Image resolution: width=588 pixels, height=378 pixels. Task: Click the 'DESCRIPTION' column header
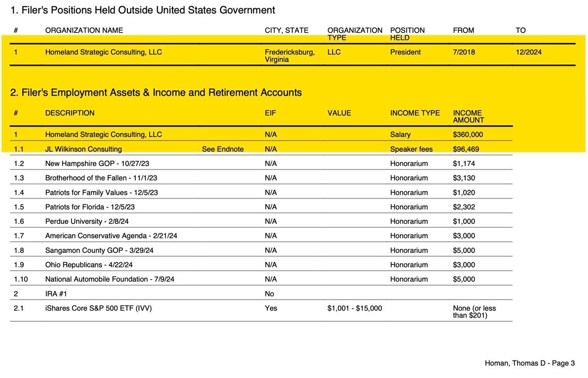(x=70, y=113)
